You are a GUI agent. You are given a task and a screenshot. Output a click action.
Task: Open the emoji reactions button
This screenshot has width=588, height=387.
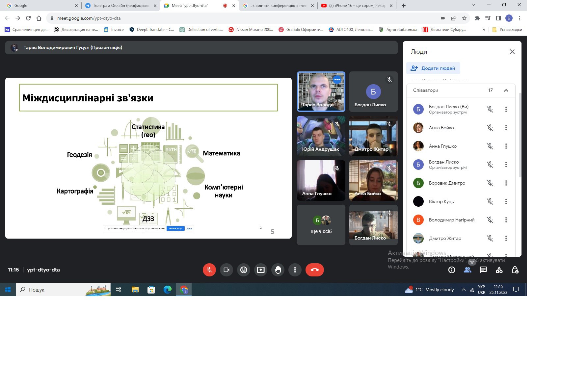click(244, 270)
